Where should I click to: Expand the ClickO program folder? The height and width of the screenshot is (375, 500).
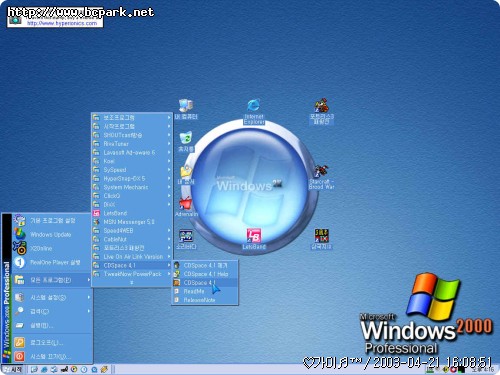pos(132,196)
